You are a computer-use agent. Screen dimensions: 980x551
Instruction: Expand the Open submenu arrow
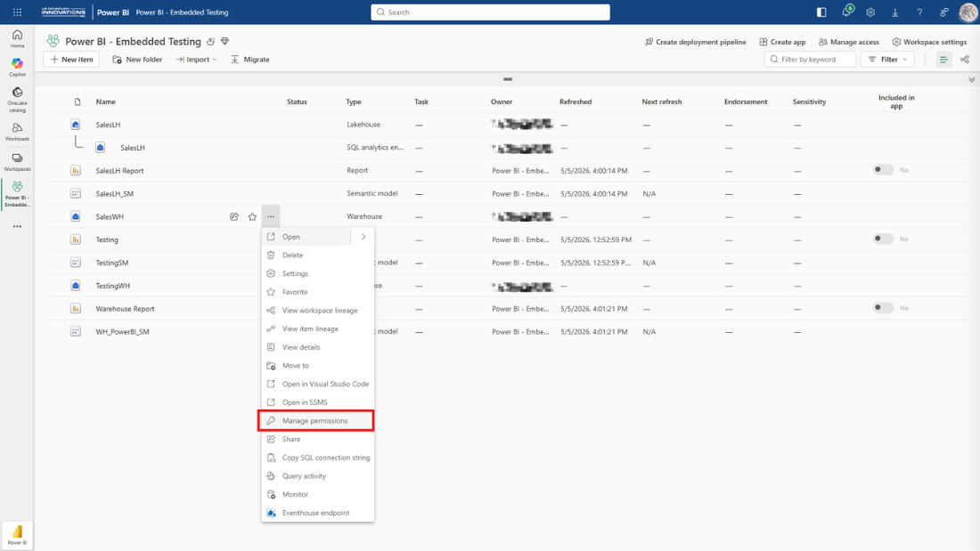click(363, 237)
